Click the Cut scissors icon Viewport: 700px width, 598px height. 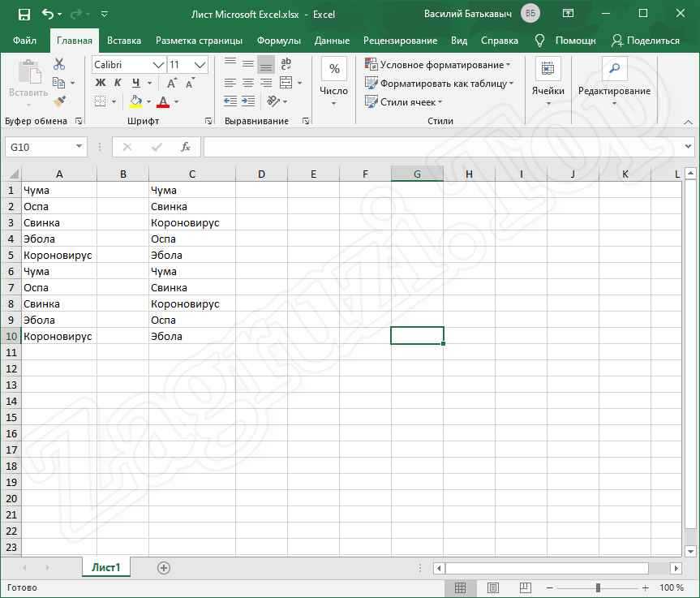(x=59, y=65)
